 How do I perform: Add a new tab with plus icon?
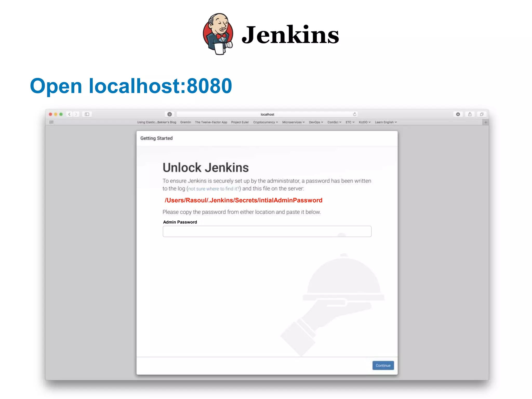click(486, 122)
